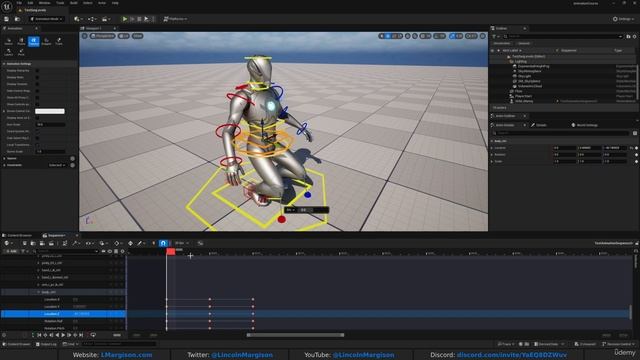
Task: Toggle rotation snap in the viewport toolbar
Action: click(x=436, y=36)
